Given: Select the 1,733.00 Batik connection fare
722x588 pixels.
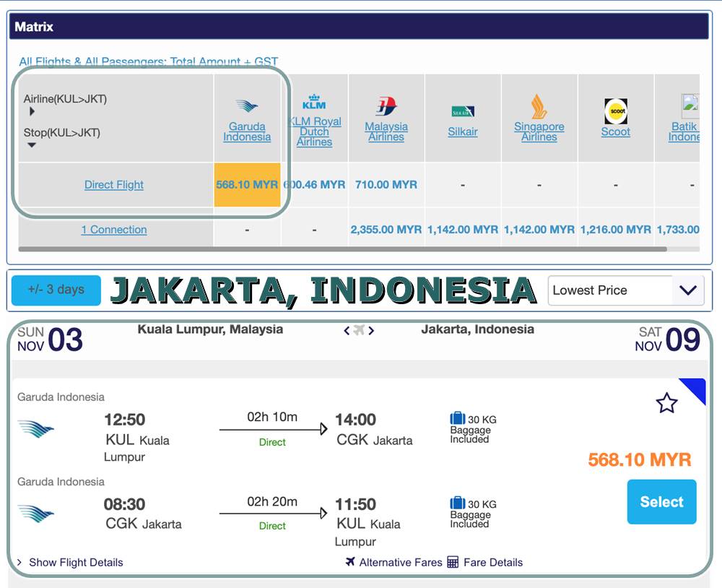Looking at the screenshot, I should click(678, 230).
